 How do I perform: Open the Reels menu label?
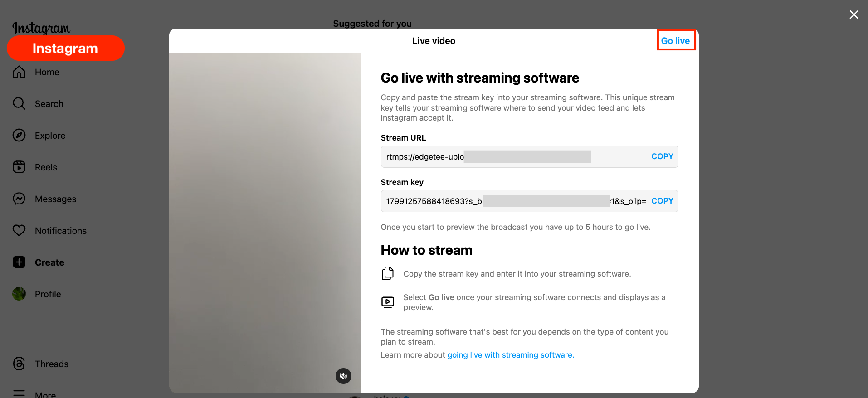click(46, 167)
